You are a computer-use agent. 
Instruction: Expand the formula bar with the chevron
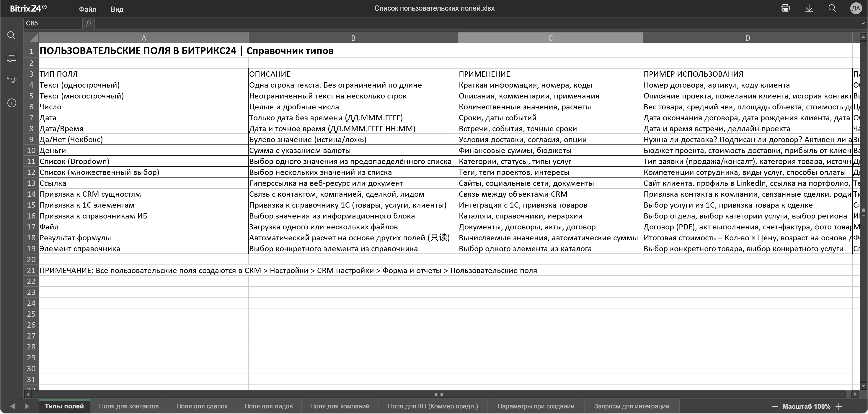click(x=863, y=24)
